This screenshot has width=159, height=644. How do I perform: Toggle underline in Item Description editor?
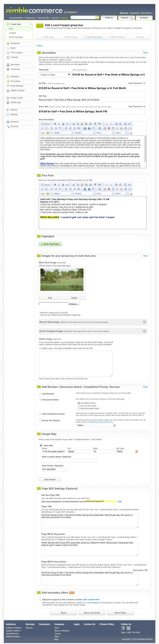(x=63, y=124)
